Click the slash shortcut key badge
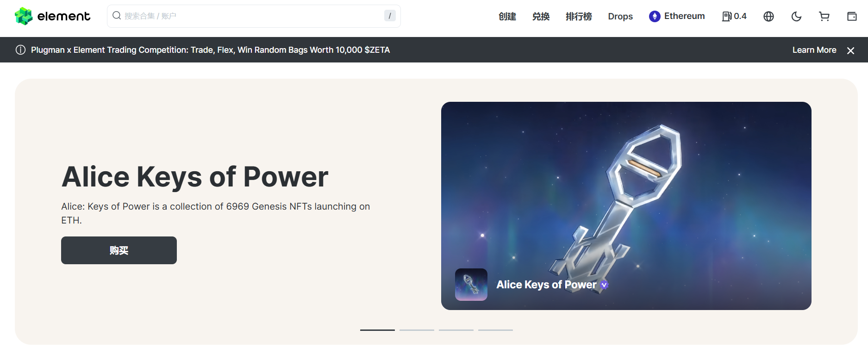868x354 pixels. click(x=390, y=16)
